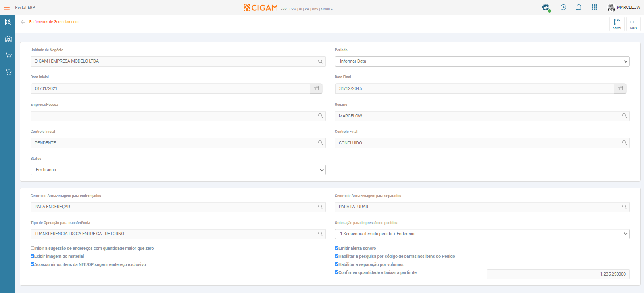Toggle Emitir alerta sonoro checkbox
The height and width of the screenshot is (293, 644).
tap(337, 248)
